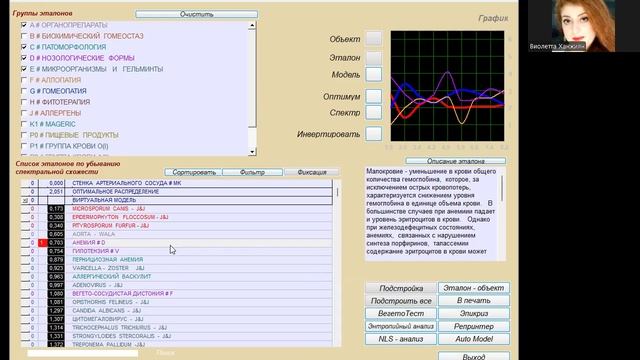Select row ADENOVIRUS - J&J
The image size is (640, 360).
pyautogui.click(x=177, y=285)
